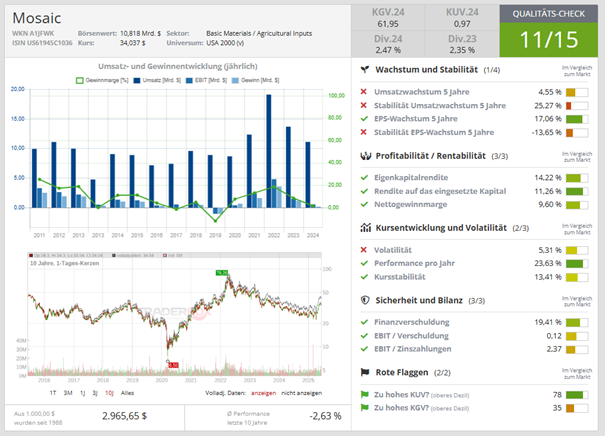Click the market comparison bar for Eigenkapitalrendite
The image size is (605, 436).
[x=577, y=178]
